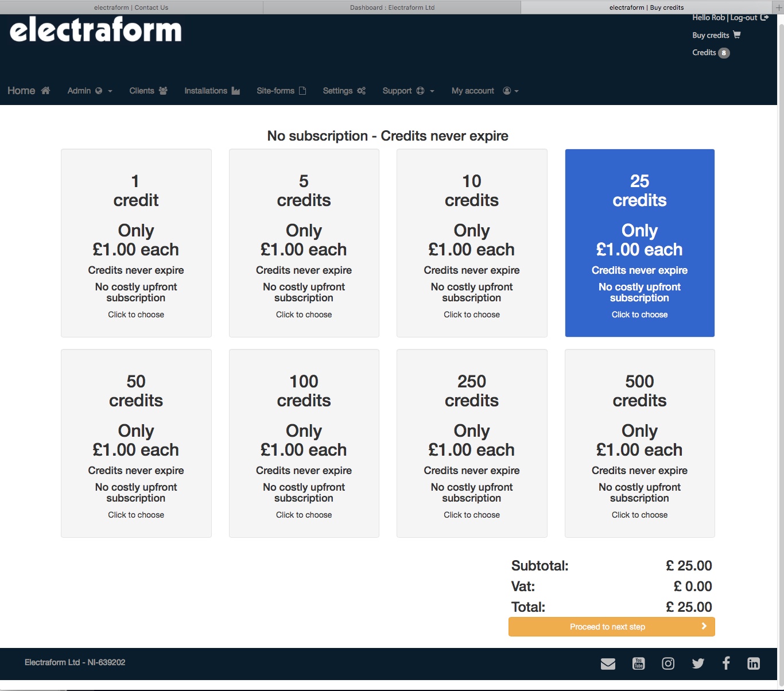This screenshot has width=784, height=691.
Task: Click the electraform logo
Action: tap(96, 30)
